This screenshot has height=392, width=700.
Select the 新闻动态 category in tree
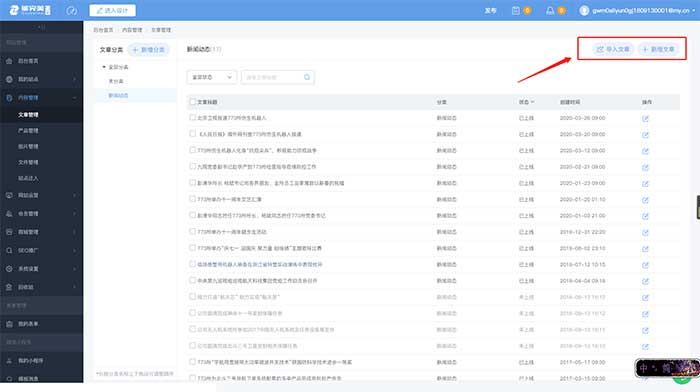118,96
